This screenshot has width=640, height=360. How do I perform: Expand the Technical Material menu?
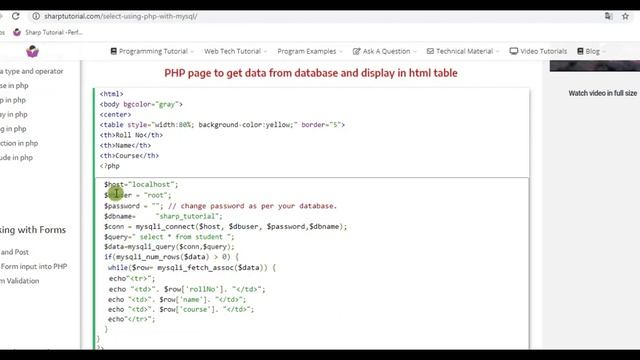click(463, 51)
